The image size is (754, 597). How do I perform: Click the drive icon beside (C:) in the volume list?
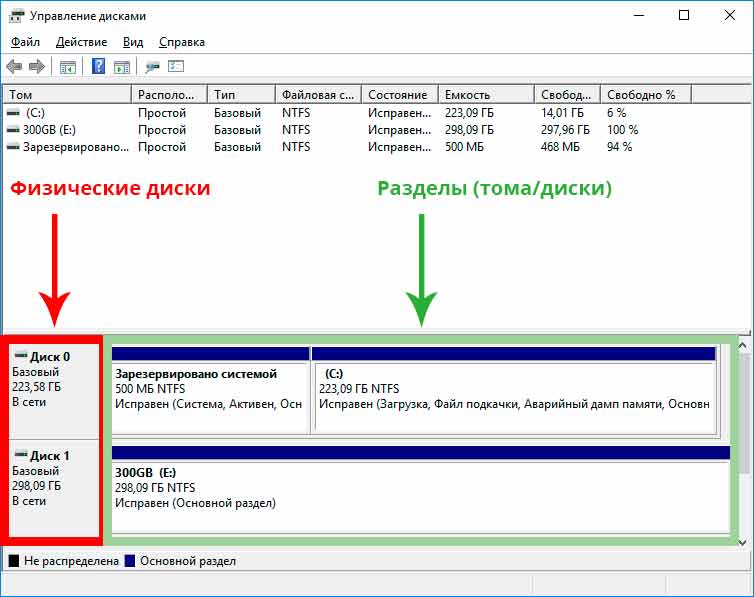coord(13,113)
